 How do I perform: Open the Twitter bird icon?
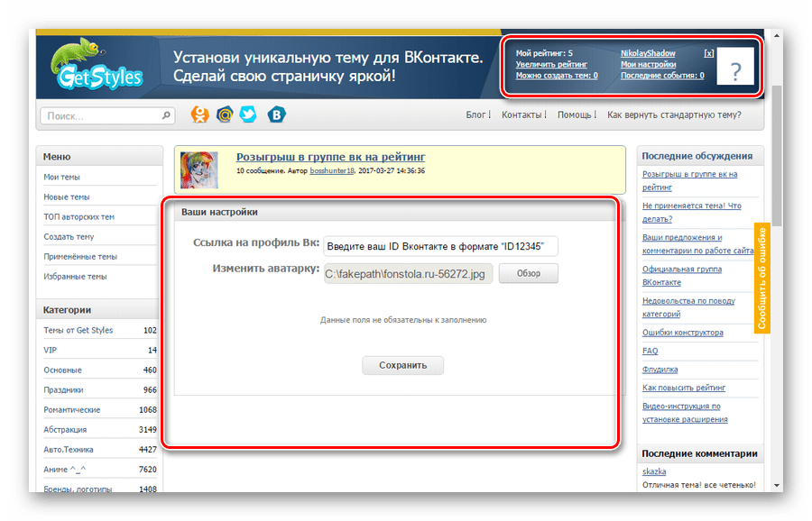click(x=248, y=114)
